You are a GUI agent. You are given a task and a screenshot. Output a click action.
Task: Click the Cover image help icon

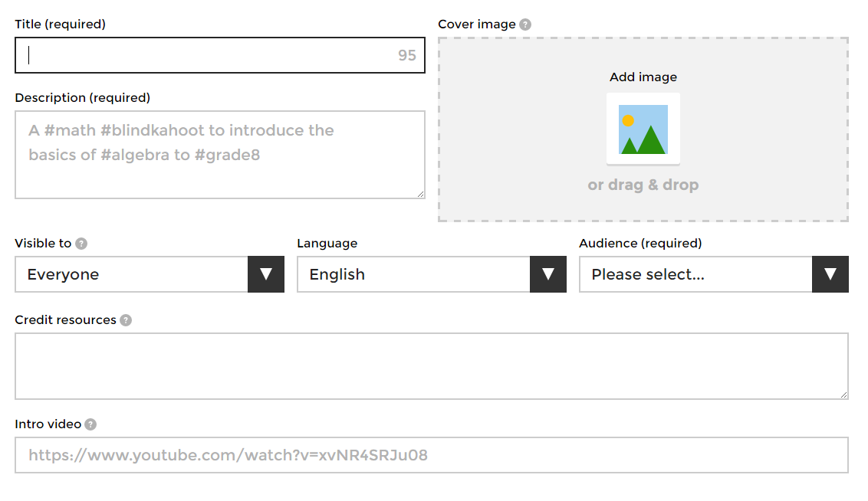click(525, 25)
